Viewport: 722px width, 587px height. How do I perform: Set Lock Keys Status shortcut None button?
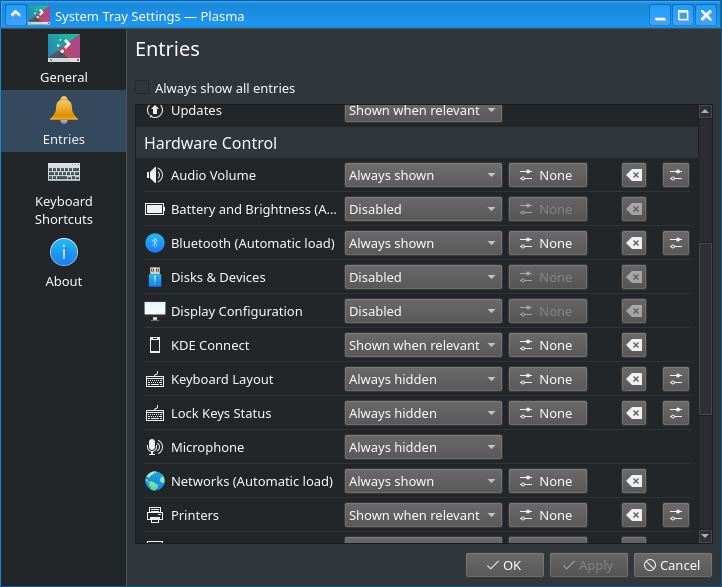pyautogui.click(x=547, y=413)
